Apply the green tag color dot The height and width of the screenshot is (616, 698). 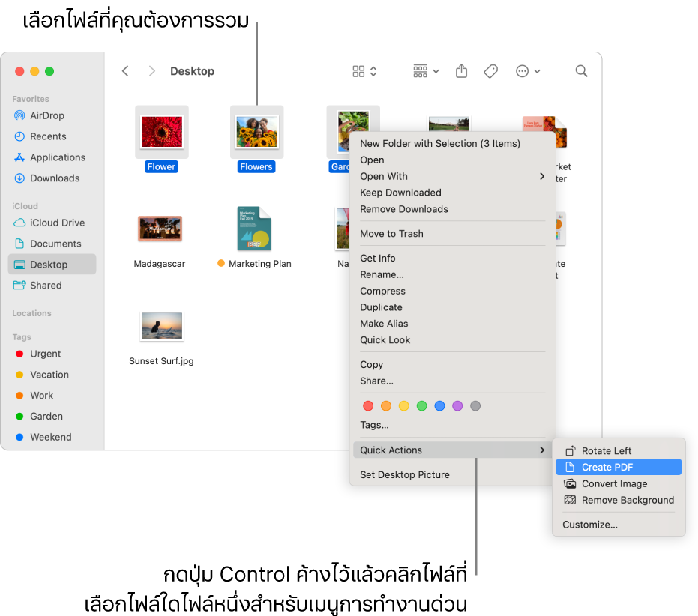tap(421, 406)
